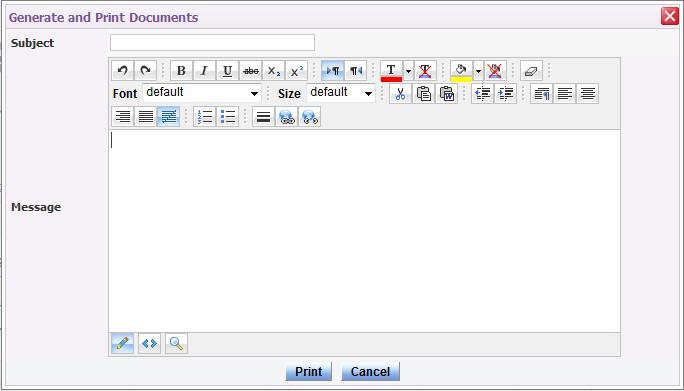Click the Print button
The image size is (684, 391).
tap(308, 371)
